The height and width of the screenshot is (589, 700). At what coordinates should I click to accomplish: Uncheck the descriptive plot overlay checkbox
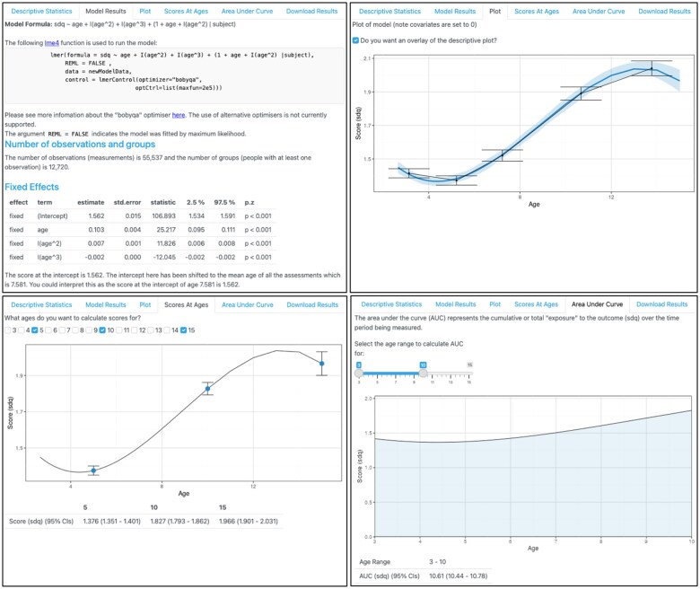[x=357, y=41]
